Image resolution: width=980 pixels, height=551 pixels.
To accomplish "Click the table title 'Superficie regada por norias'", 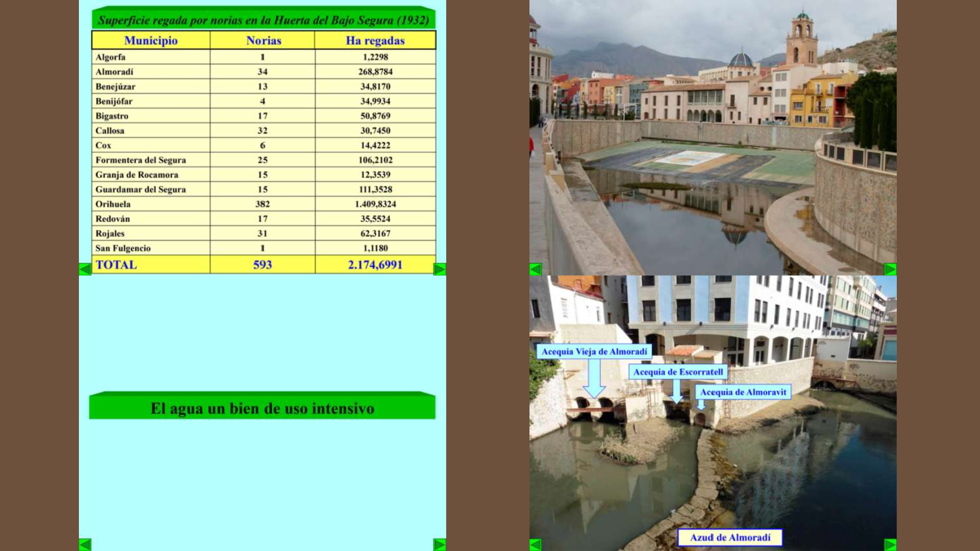I will click(264, 19).
